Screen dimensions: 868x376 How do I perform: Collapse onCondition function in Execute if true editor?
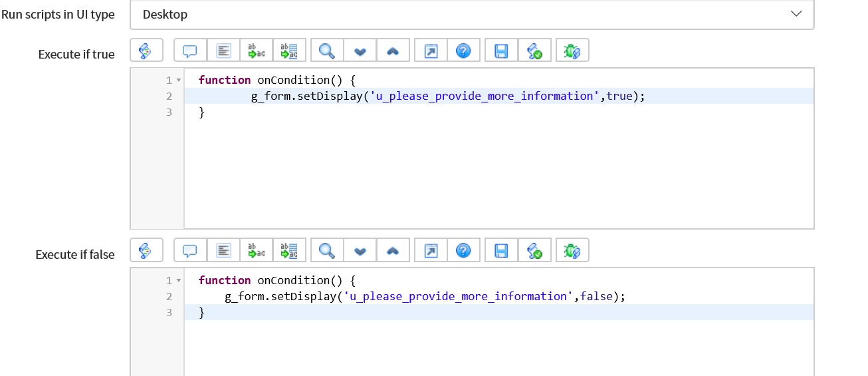tap(179, 81)
